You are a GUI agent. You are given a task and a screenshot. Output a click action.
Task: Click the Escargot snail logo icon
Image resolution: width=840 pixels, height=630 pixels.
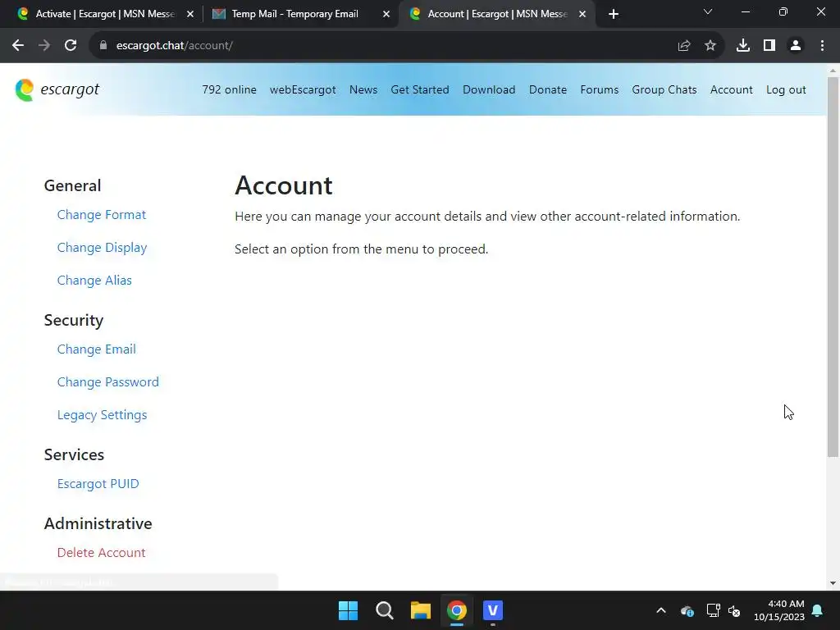[25, 90]
